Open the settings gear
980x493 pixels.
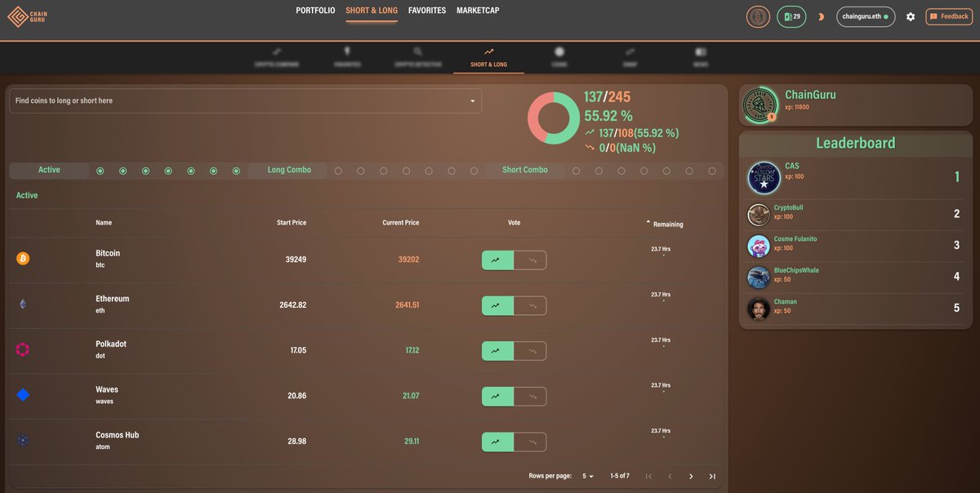click(x=911, y=16)
